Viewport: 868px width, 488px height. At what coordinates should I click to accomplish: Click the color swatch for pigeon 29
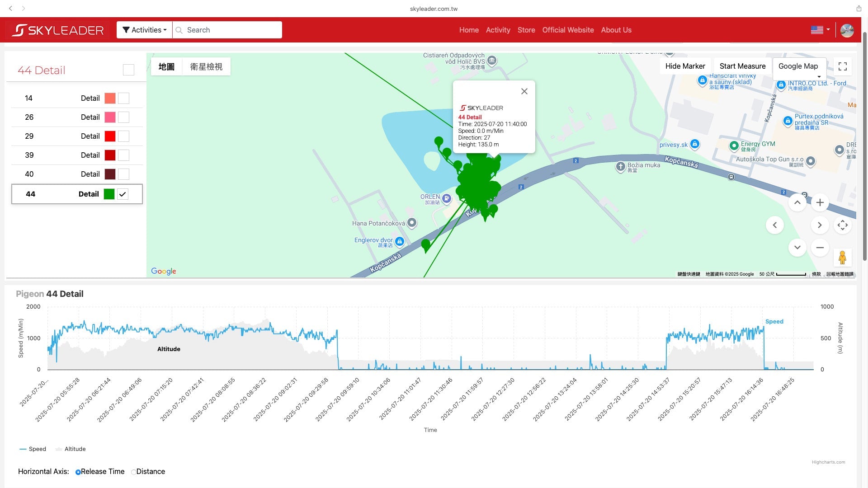(110, 136)
